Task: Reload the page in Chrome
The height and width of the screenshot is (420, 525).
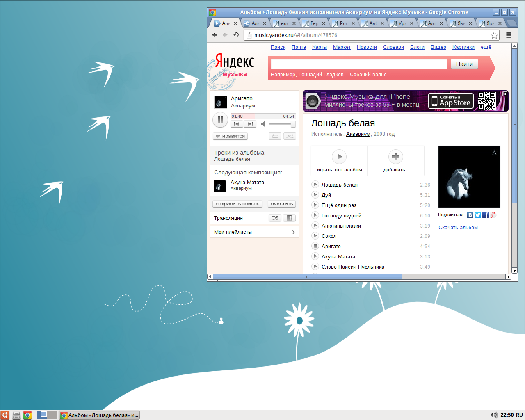Action: 236,35
